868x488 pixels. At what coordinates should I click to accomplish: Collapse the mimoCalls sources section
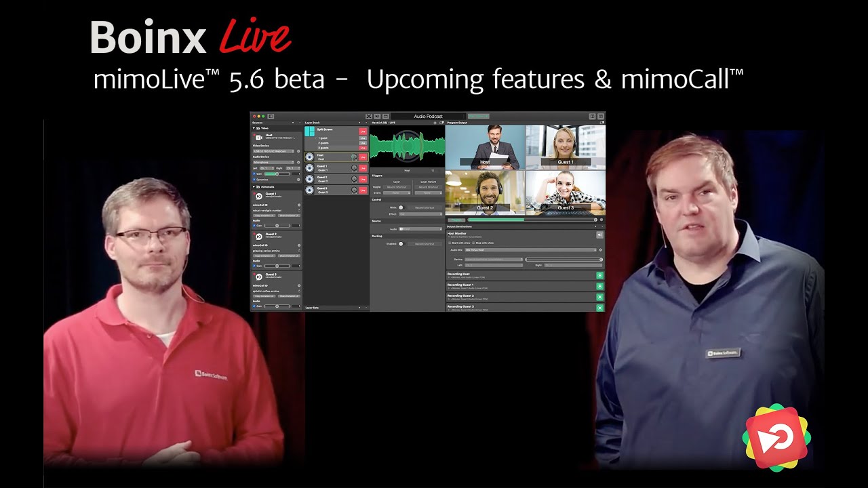pyautogui.click(x=254, y=187)
